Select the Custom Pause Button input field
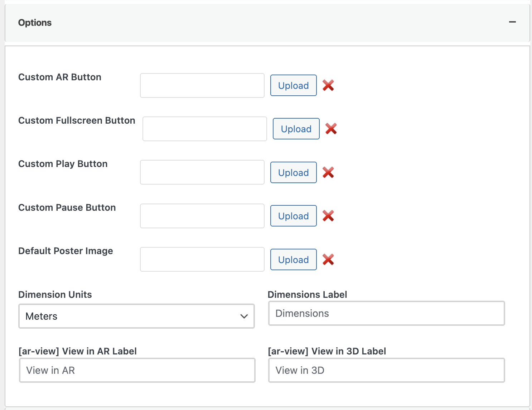Viewport: 532px width, 410px height. (202, 216)
